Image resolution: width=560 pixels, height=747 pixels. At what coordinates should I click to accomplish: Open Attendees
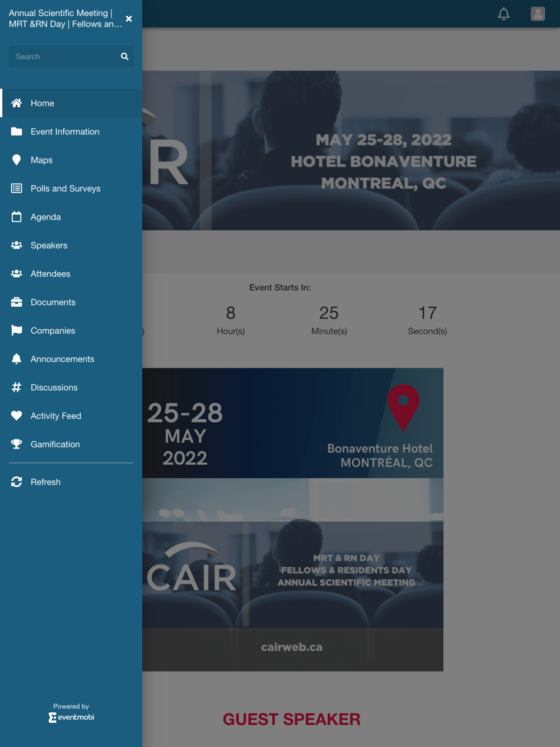tap(71, 274)
